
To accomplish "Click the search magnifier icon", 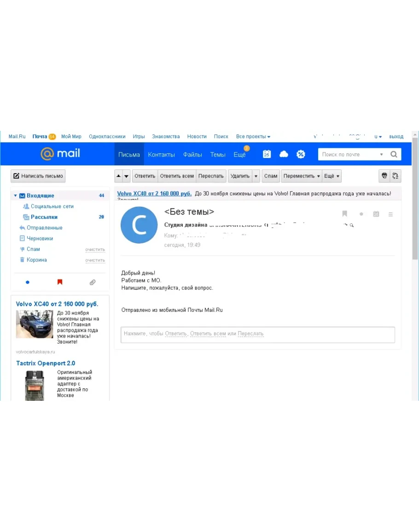I will pyautogui.click(x=394, y=154).
